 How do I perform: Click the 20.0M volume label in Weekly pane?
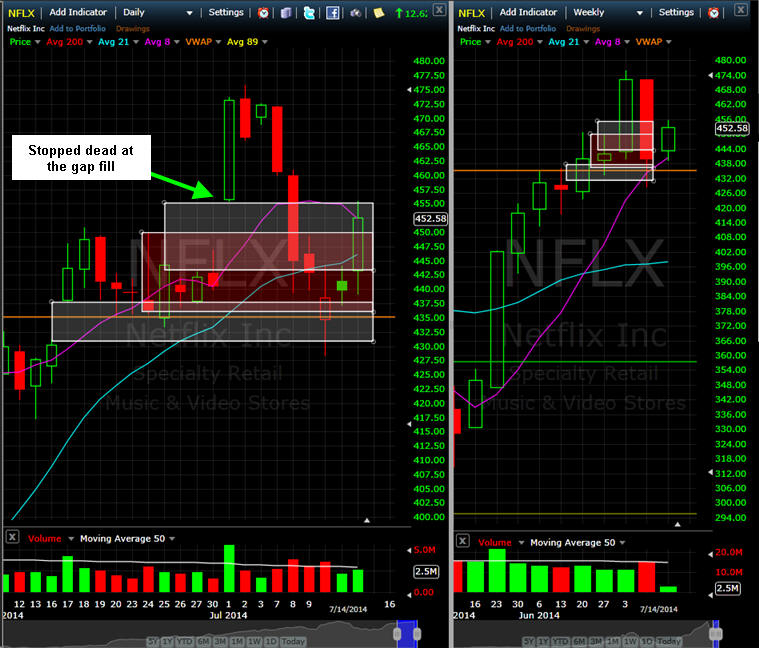[729, 552]
